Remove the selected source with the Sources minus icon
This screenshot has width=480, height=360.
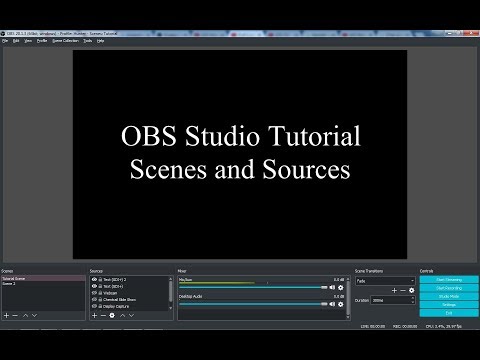coord(103,315)
